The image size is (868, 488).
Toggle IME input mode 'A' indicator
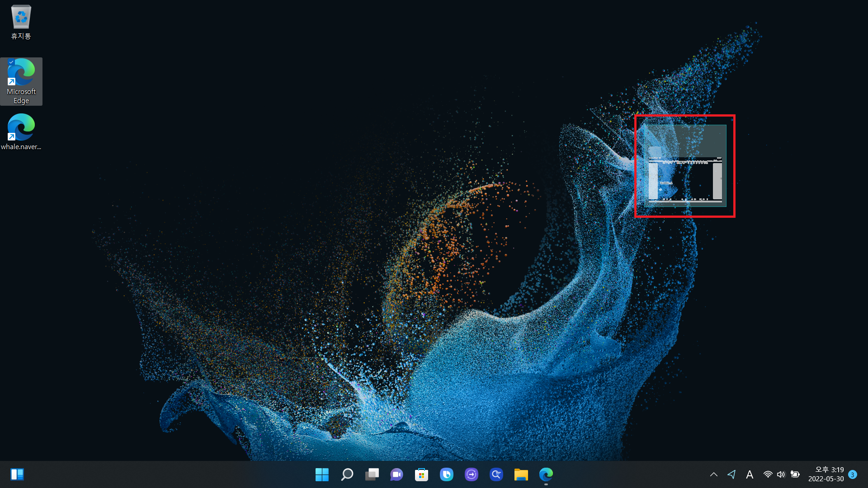[750, 474]
